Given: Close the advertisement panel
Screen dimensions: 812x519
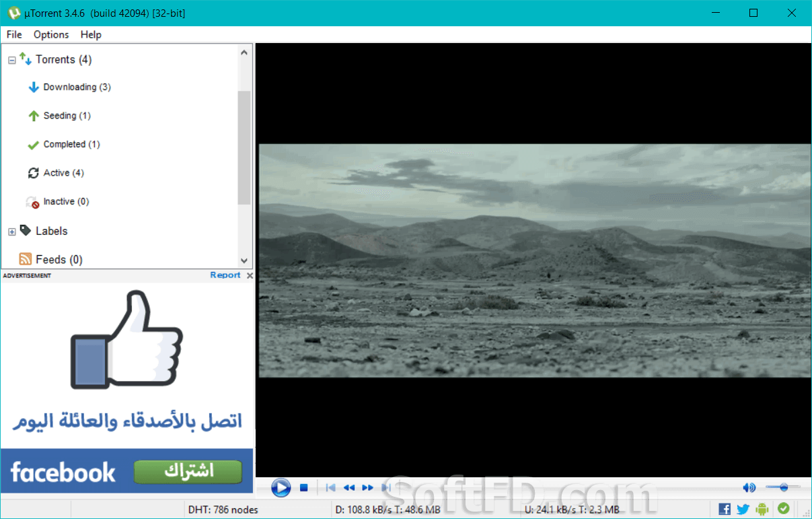Looking at the screenshot, I should point(250,275).
